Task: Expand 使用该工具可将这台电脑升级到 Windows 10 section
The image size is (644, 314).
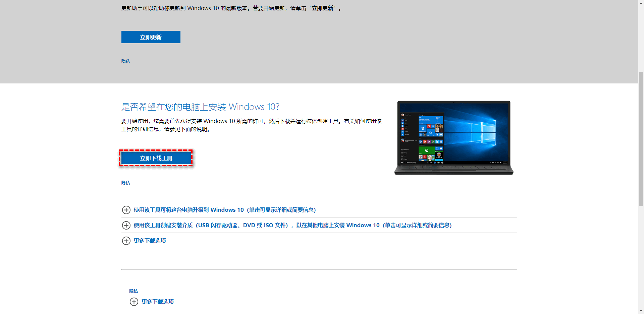Action: (x=225, y=210)
